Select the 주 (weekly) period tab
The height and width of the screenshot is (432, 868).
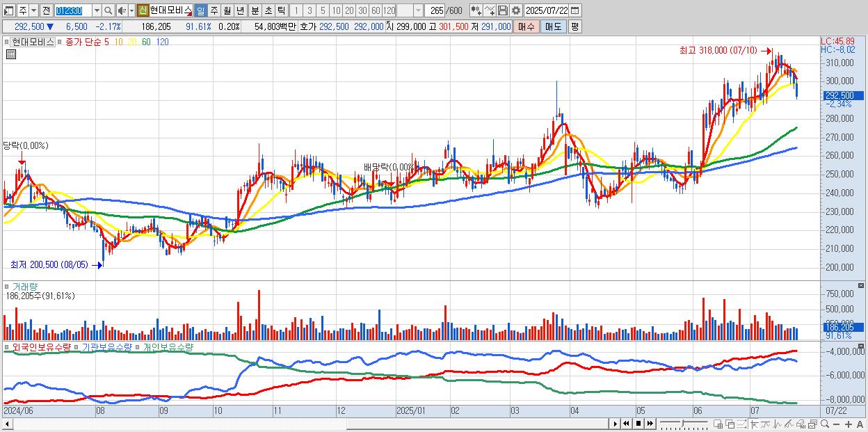pyautogui.click(x=214, y=10)
